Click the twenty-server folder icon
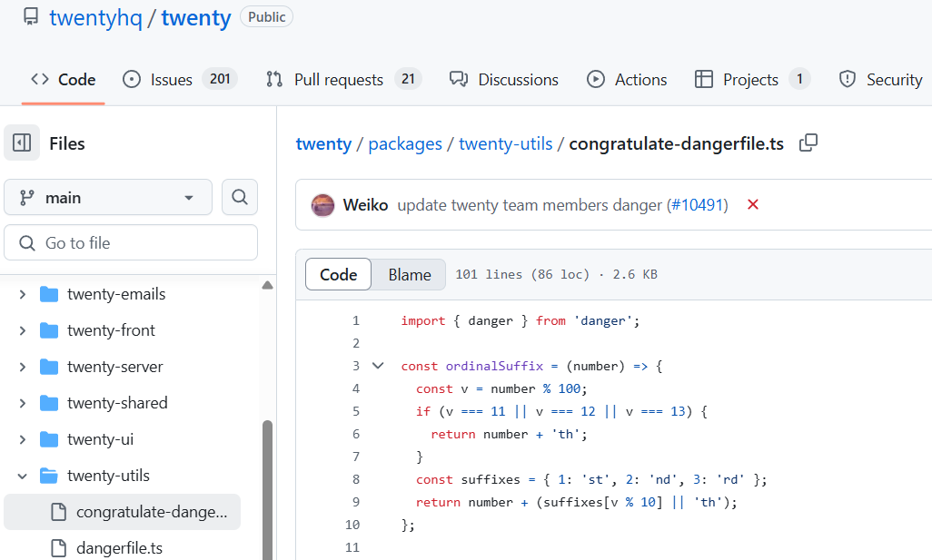The image size is (932, 560). (49, 367)
